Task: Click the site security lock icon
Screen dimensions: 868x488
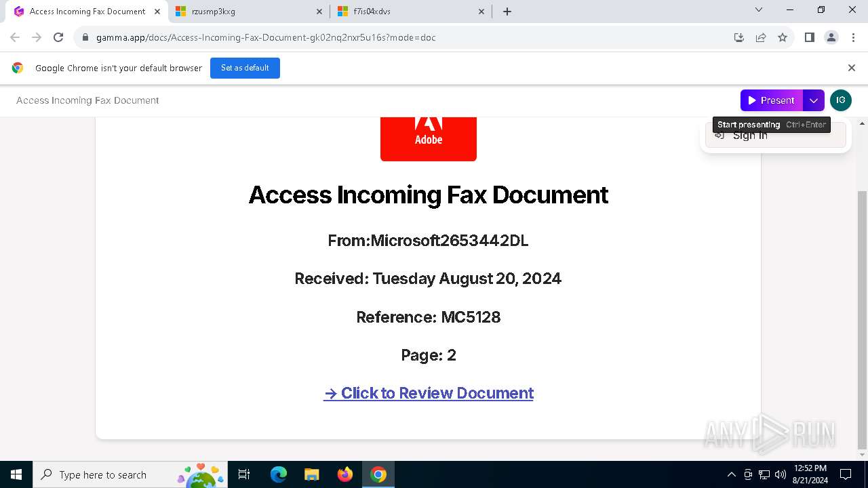Action: [85, 37]
